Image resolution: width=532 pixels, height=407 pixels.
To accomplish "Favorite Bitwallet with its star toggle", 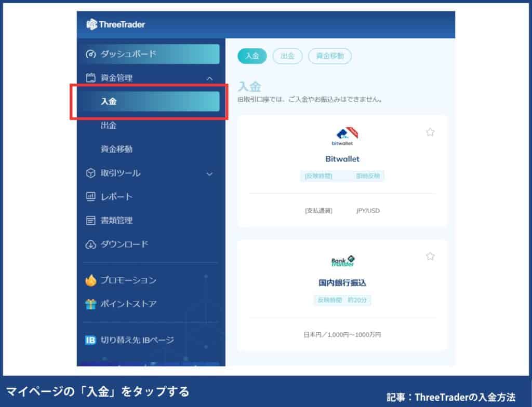I will 430,132.
